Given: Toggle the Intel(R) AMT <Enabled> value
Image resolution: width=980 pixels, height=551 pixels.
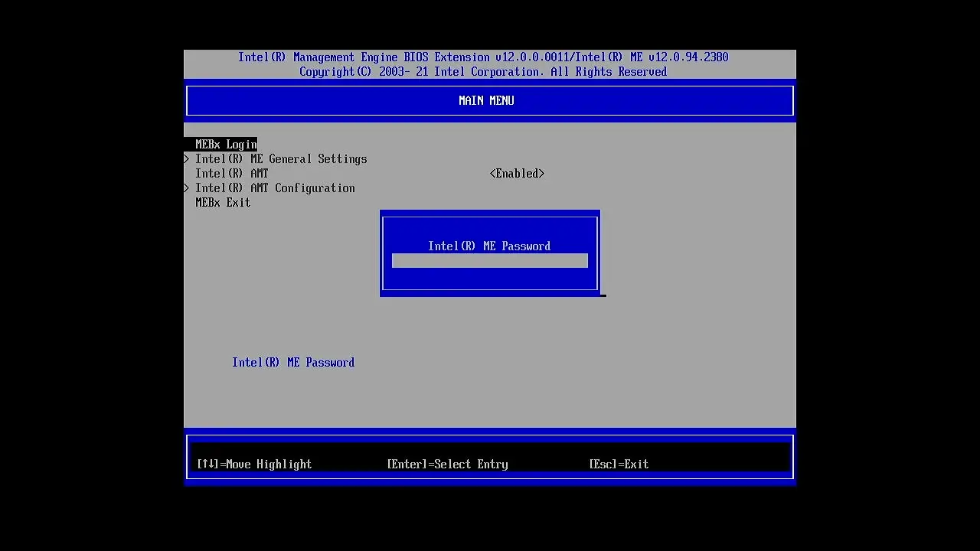Looking at the screenshot, I should (517, 174).
